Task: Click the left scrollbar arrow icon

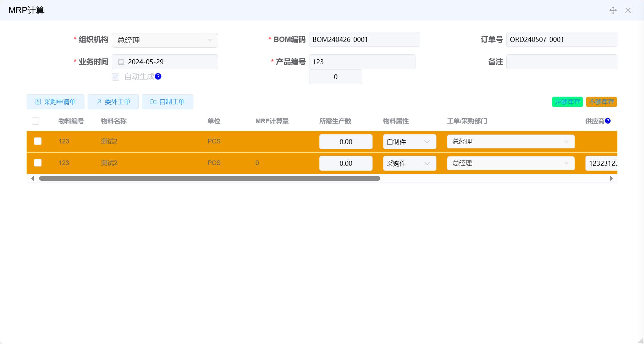Action: coord(33,178)
